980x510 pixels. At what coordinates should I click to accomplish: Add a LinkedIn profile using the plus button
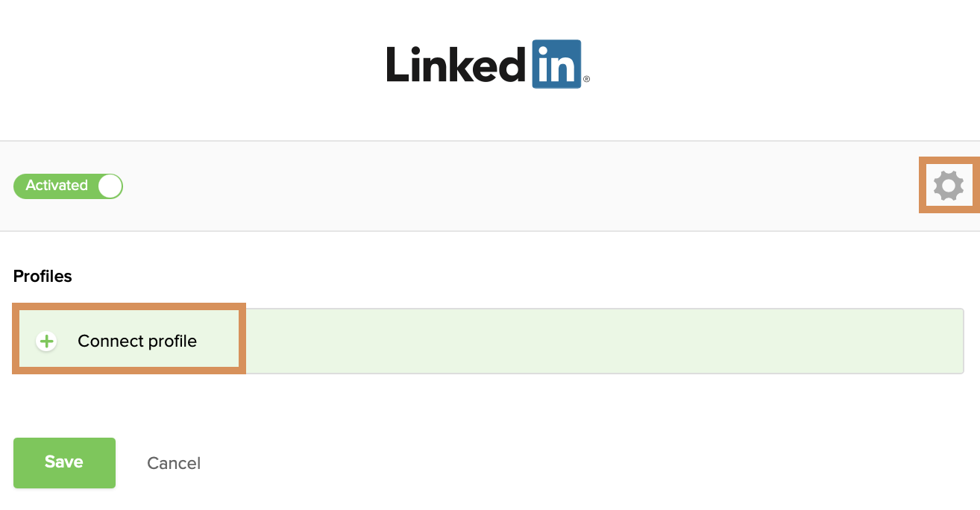point(46,341)
